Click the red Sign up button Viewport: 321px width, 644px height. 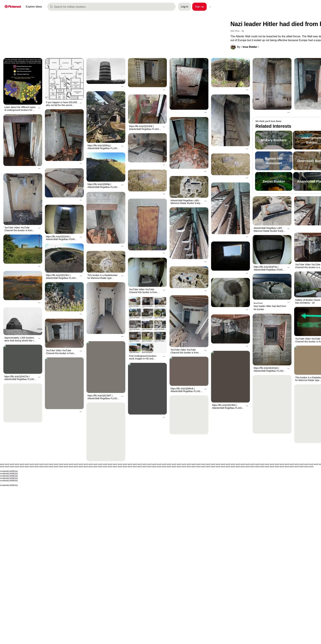[199, 7]
